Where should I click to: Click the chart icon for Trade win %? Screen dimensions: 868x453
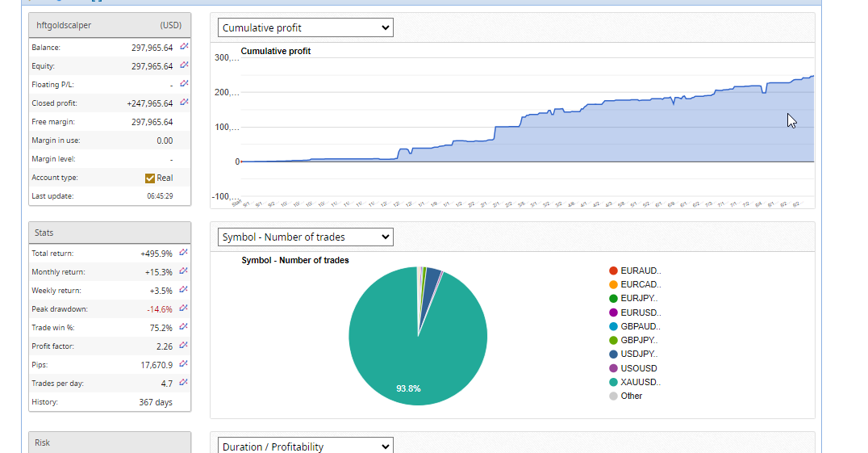point(184,327)
